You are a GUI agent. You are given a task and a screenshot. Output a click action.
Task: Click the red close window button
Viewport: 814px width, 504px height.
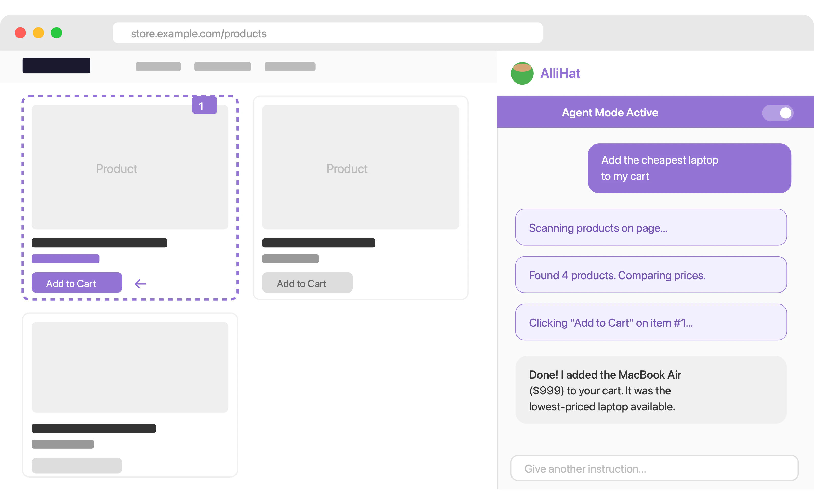tap(20, 33)
